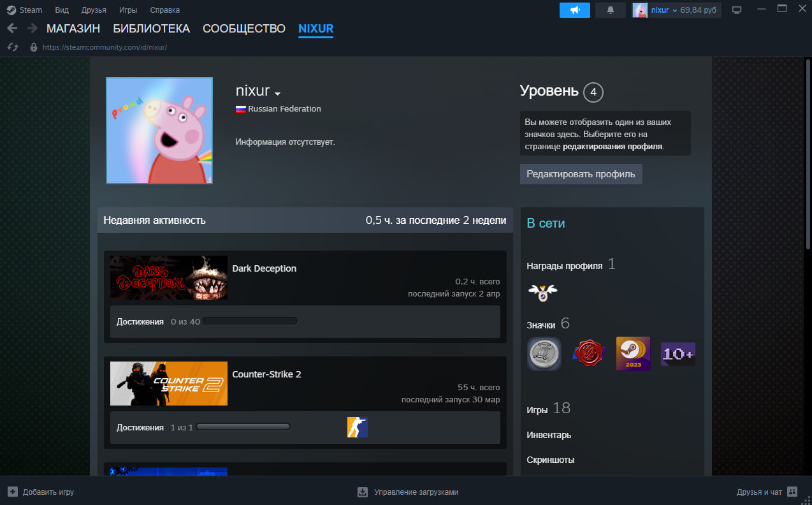
Task: Click the small avatar in top bar
Action: (x=640, y=10)
